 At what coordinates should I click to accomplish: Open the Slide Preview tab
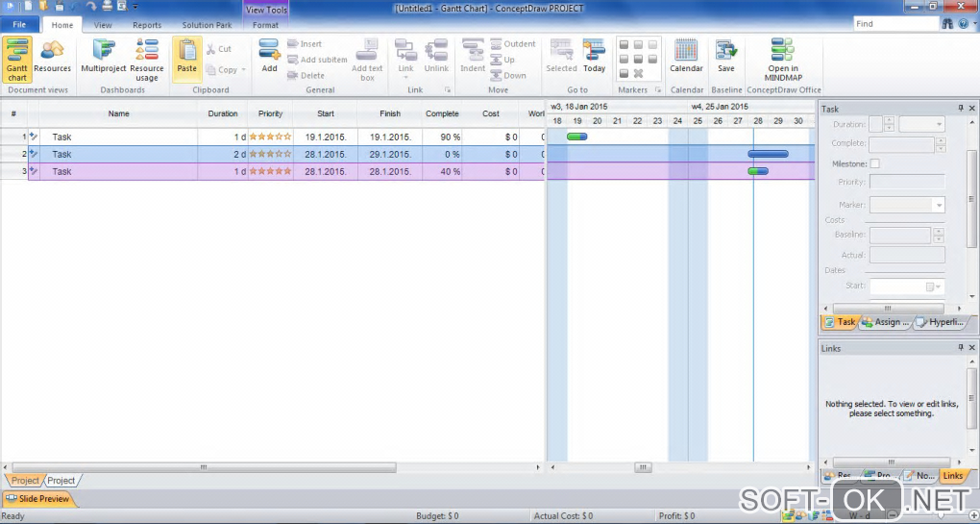point(38,498)
